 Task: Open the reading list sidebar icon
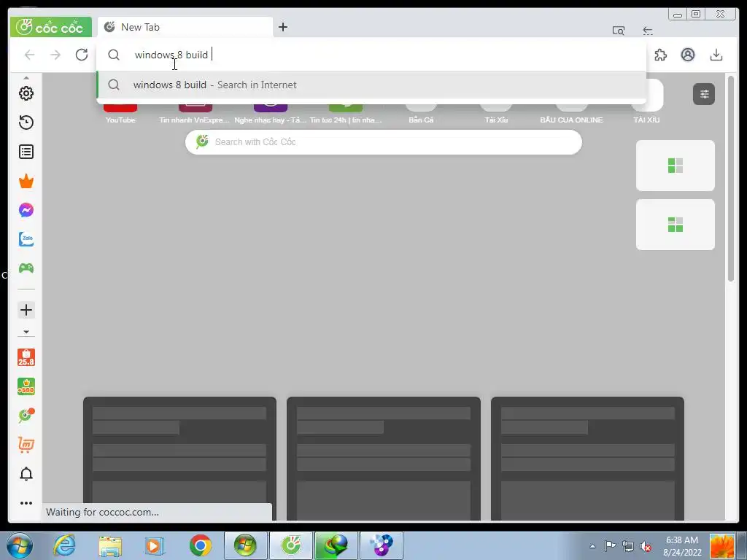[26, 152]
